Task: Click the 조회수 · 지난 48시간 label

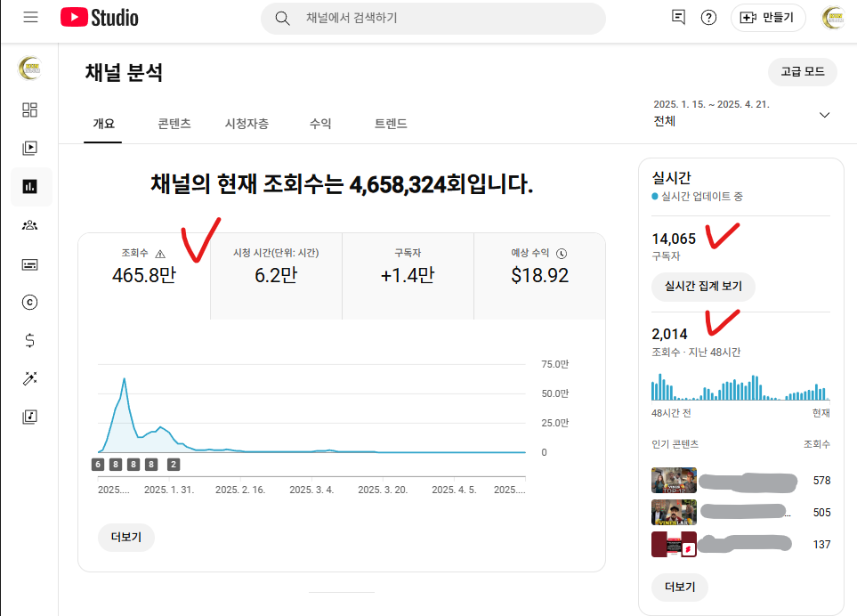Action: pyautogui.click(x=696, y=353)
